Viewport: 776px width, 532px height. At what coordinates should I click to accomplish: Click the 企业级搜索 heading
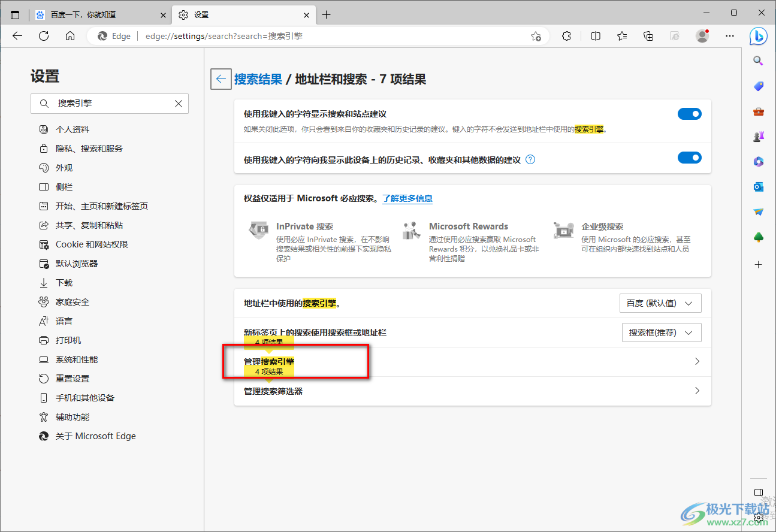coord(602,226)
